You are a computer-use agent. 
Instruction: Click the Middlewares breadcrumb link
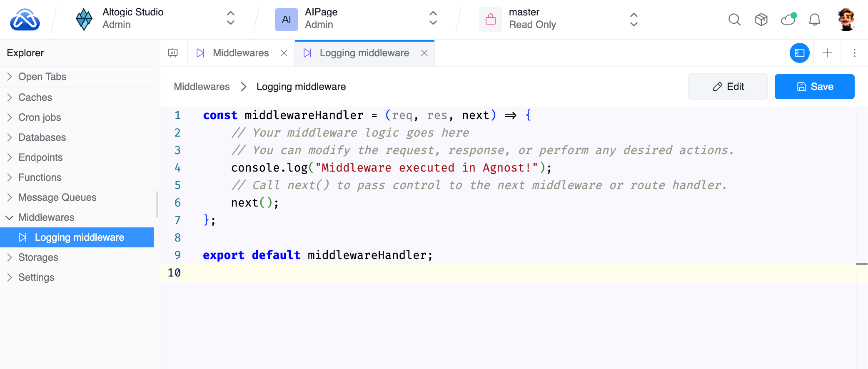202,87
